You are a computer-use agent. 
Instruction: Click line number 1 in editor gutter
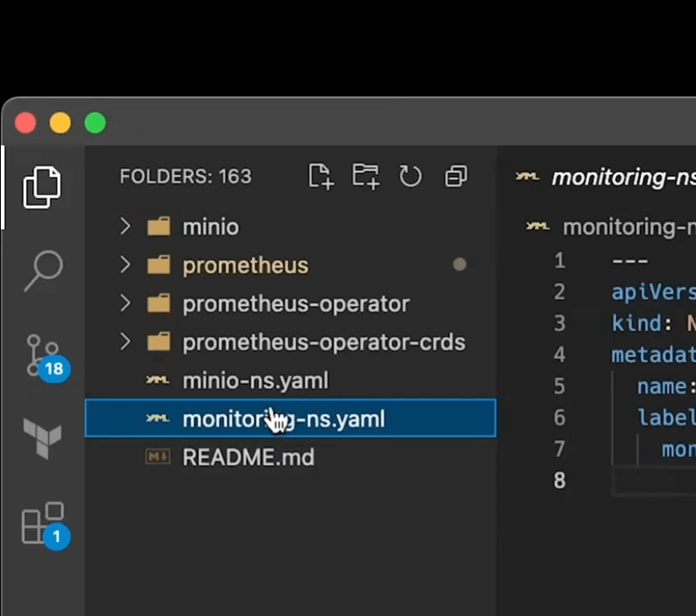[560, 261]
